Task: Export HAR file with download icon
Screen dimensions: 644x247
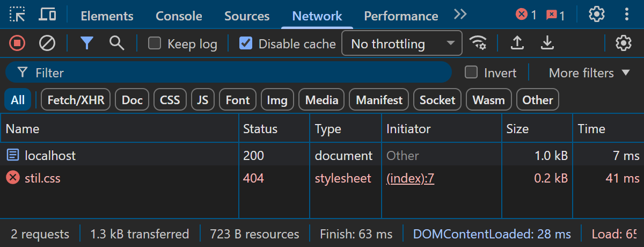Action: 547,43
